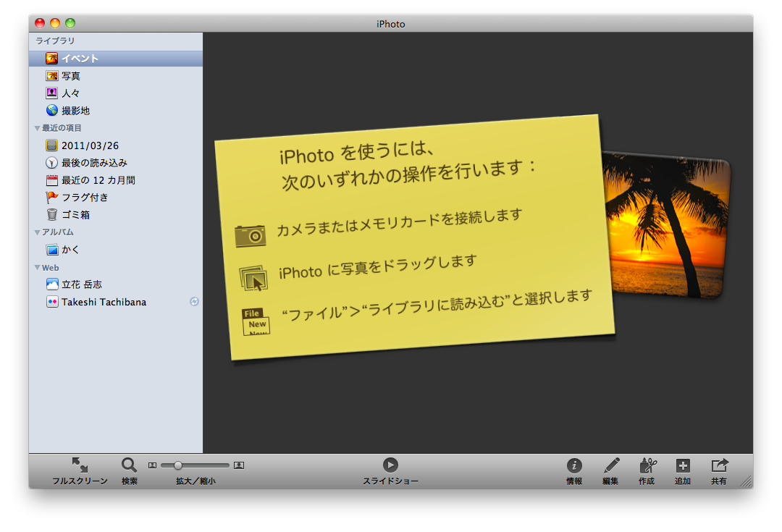Open the 情報 info panel icon
The width and height of the screenshot is (782, 532).
click(x=574, y=465)
